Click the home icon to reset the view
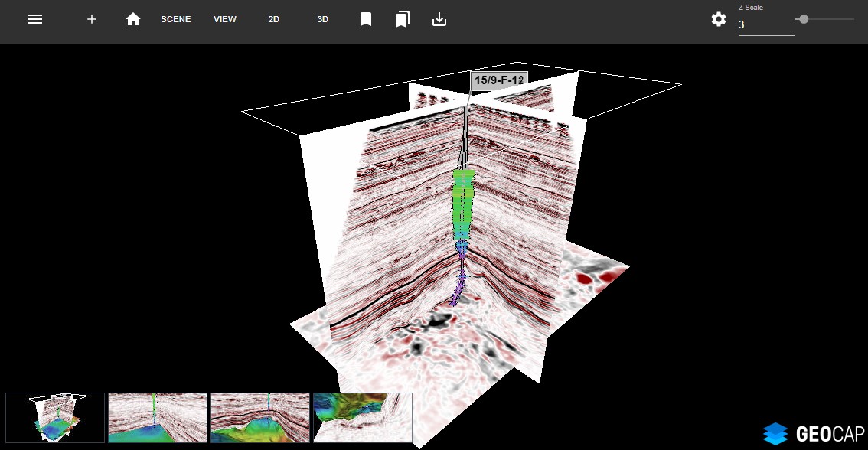Image resolution: width=868 pixels, height=450 pixels. coord(133,19)
